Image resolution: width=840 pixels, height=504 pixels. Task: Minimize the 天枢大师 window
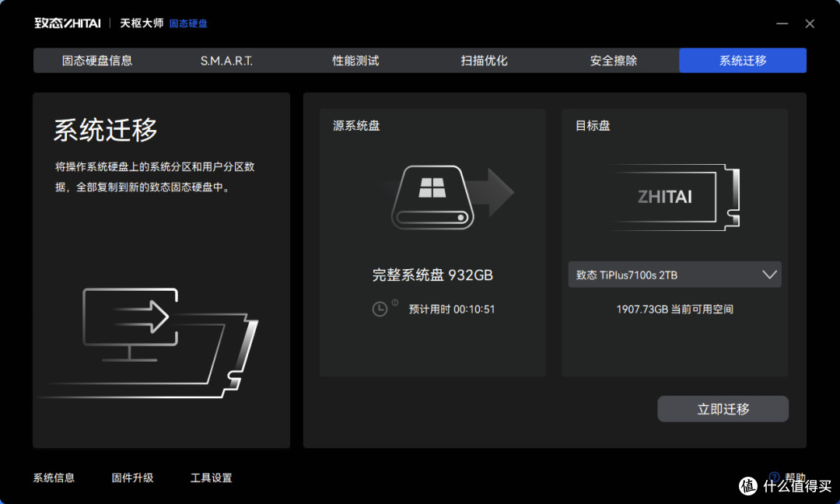(782, 23)
